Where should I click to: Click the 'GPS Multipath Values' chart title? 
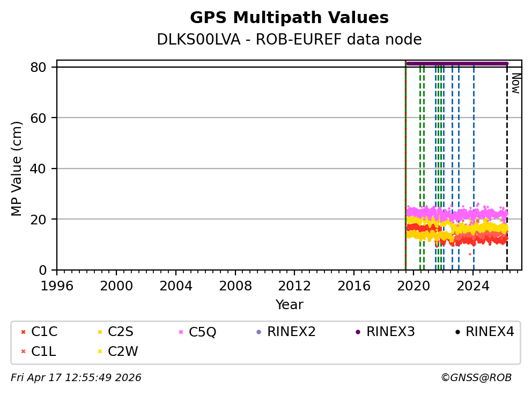pos(289,18)
